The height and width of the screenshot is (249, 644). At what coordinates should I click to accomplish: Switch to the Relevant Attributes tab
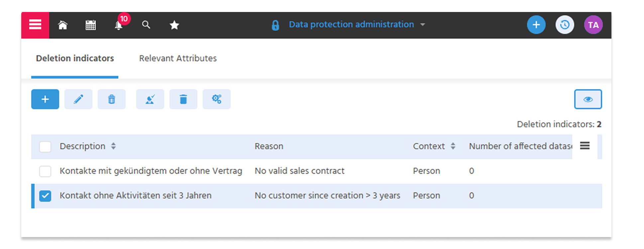(178, 58)
